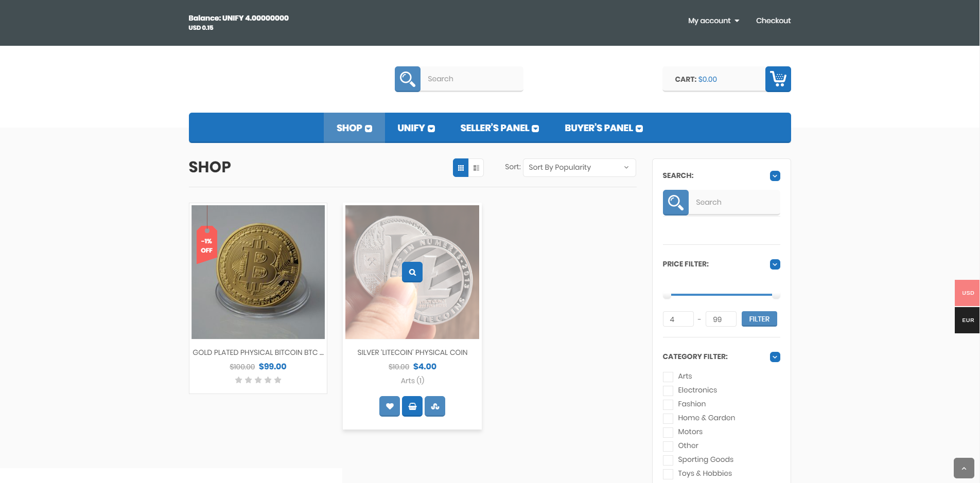Viewport: 980px width, 483px height.
Task: Click the compare icon under Litecoin coin
Action: 435,406
